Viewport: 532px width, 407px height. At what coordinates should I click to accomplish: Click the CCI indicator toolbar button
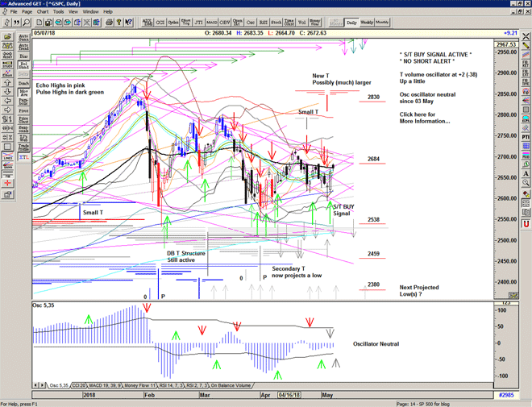158,23
